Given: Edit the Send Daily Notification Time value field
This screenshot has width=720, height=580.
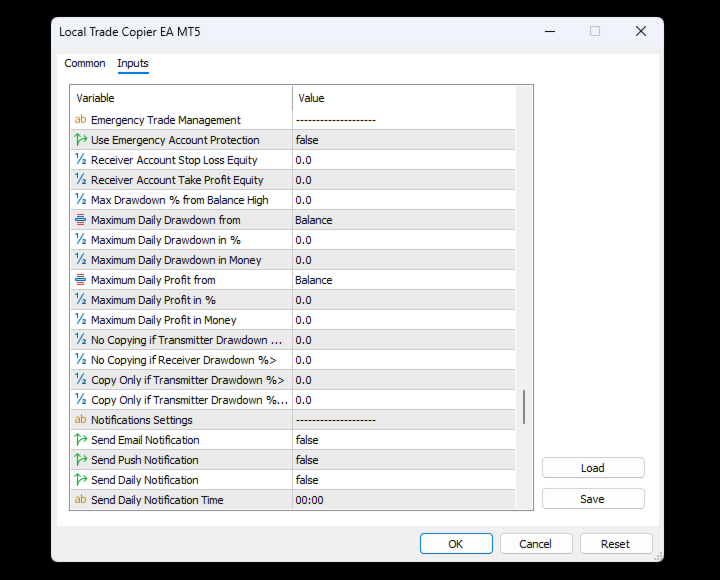Looking at the screenshot, I should coord(404,500).
